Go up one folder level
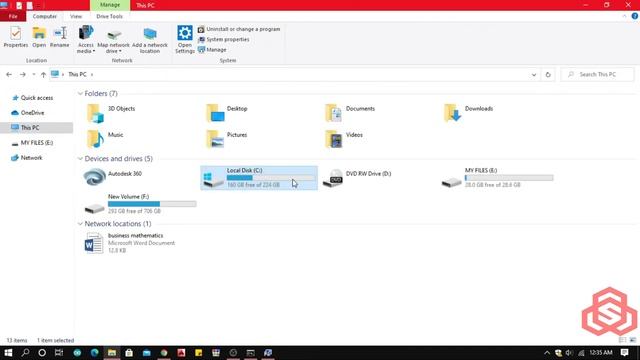This screenshot has height=360, width=640. [x=43, y=75]
